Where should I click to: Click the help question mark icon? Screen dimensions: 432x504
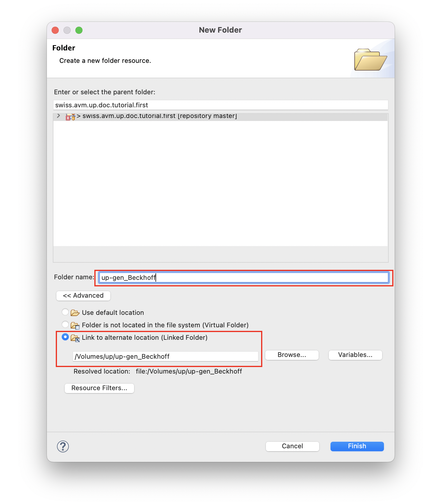coord(63,446)
